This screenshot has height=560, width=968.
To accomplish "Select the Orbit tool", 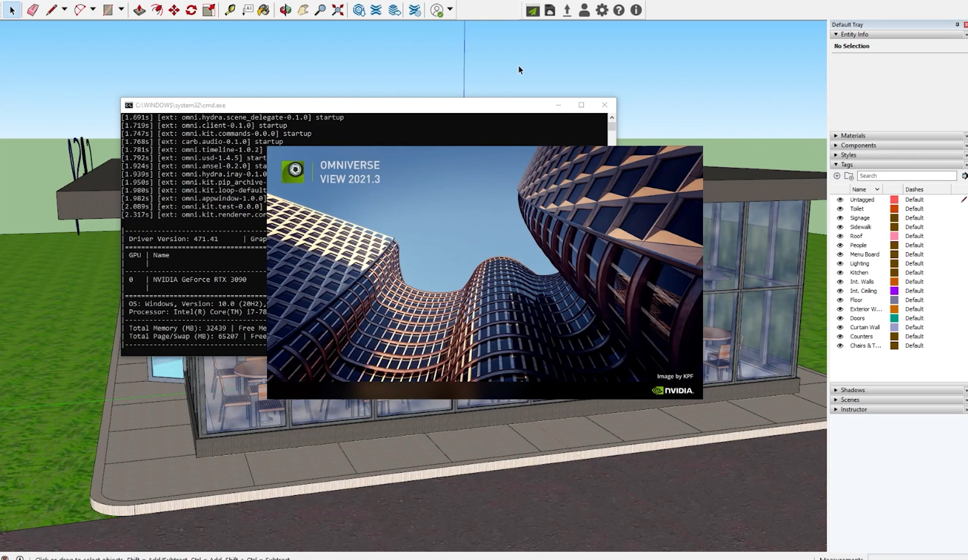I will (285, 10).
